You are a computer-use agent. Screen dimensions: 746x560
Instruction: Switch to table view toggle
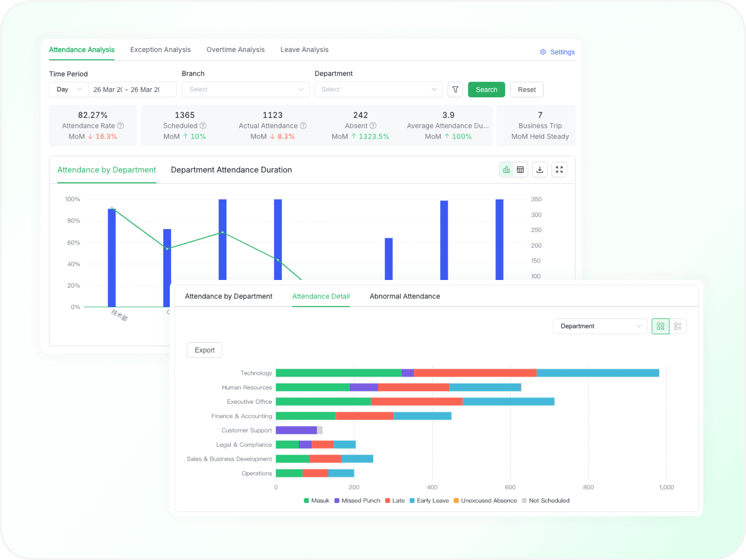pos(521,170)
